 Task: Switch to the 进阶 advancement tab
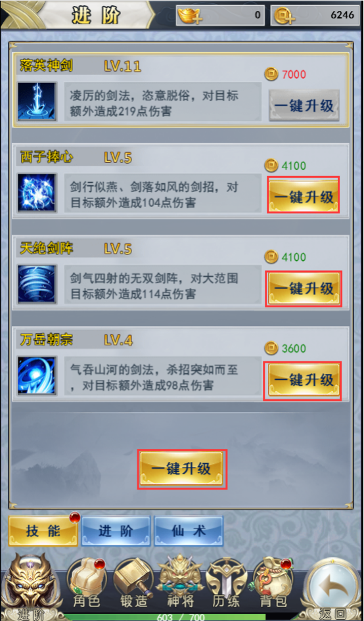116,531
